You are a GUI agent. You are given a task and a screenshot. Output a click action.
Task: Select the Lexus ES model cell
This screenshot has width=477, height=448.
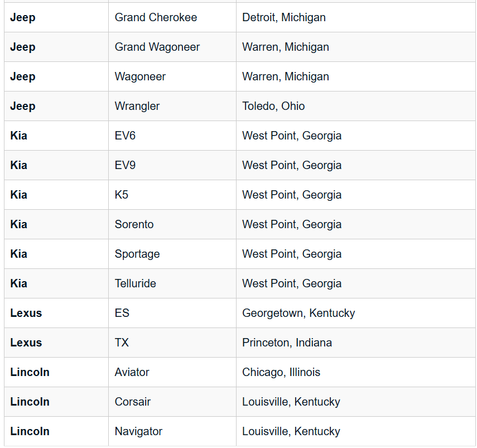122,313
